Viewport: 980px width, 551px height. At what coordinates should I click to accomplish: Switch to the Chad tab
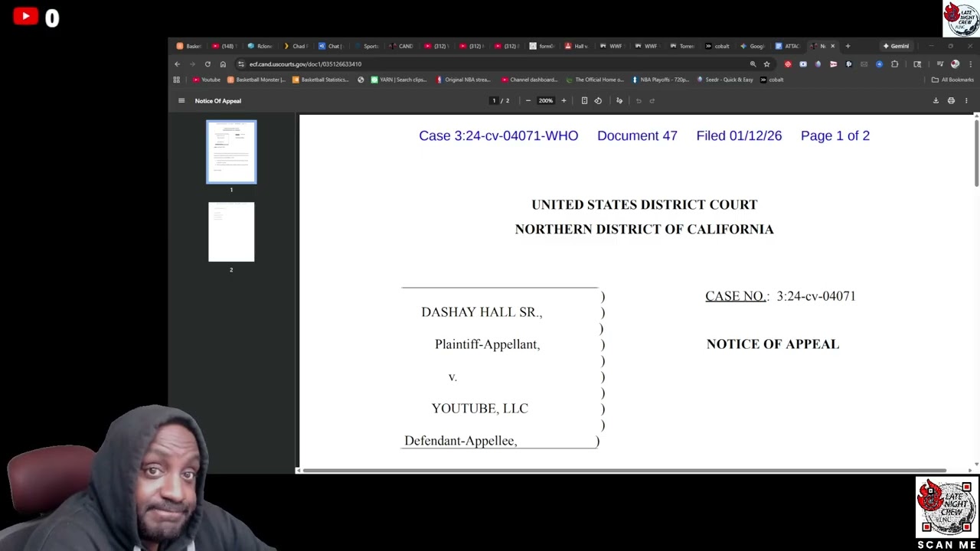pos(295,46)
